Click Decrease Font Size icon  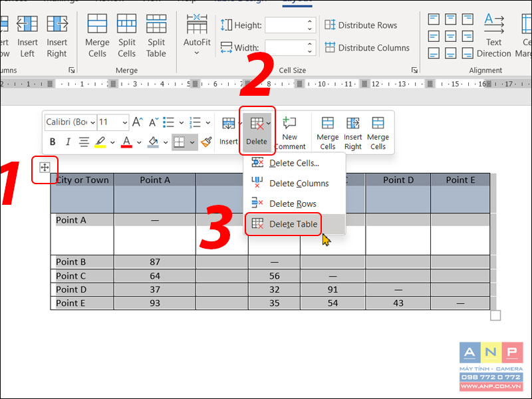(x=154, y=122)
